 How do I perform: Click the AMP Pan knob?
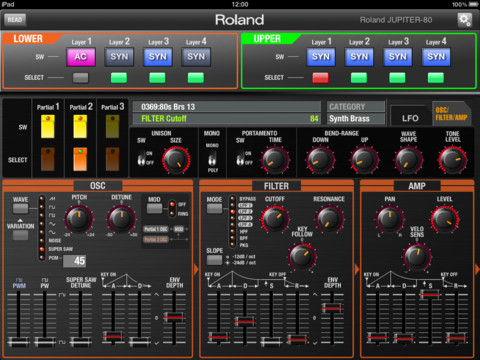(x=390, y=219)
